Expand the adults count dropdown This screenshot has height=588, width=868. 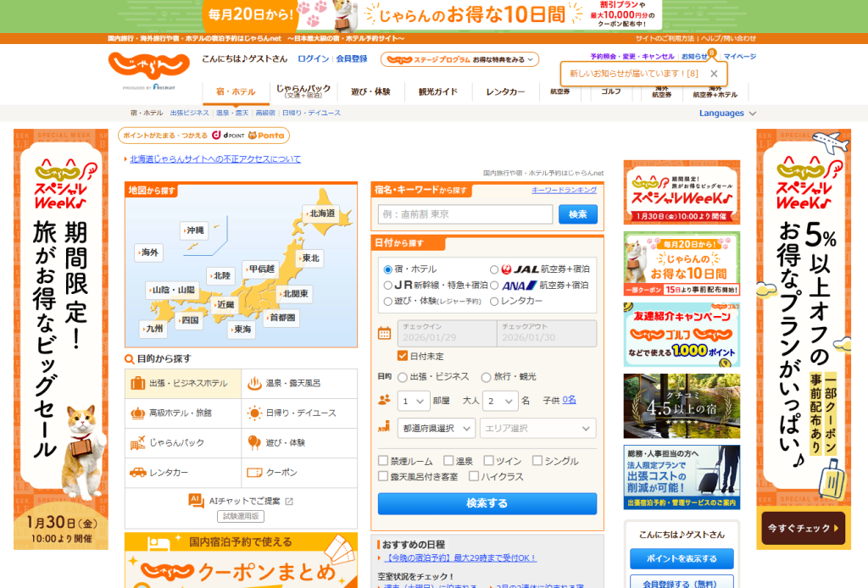pyautogui.click(x=500, y=400)
